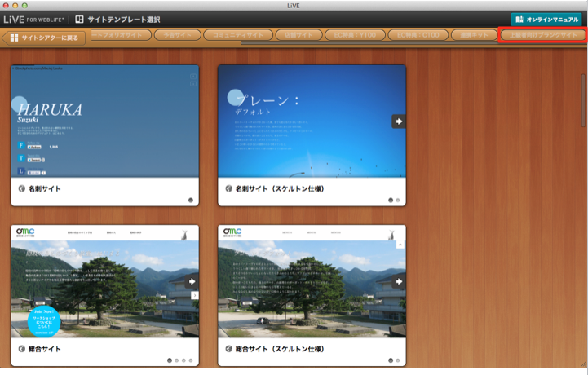Switch to the EC特典：C100 tab

click(x=418, y=35)
